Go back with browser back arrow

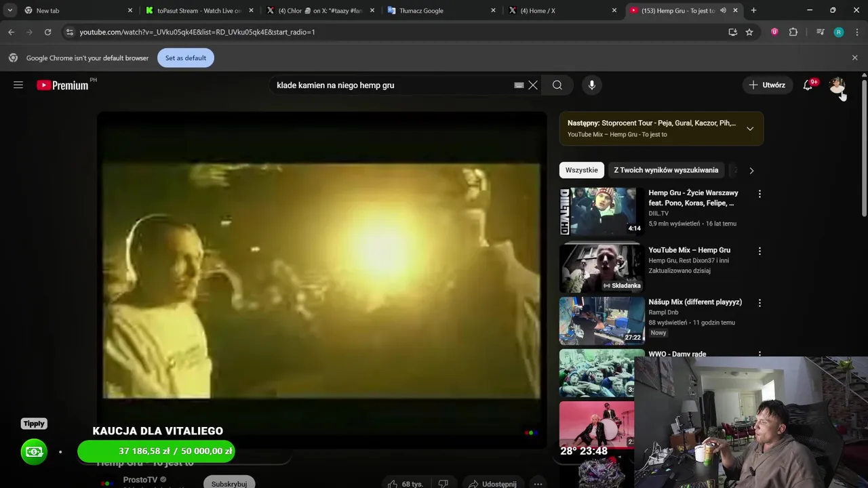point(11,32)
